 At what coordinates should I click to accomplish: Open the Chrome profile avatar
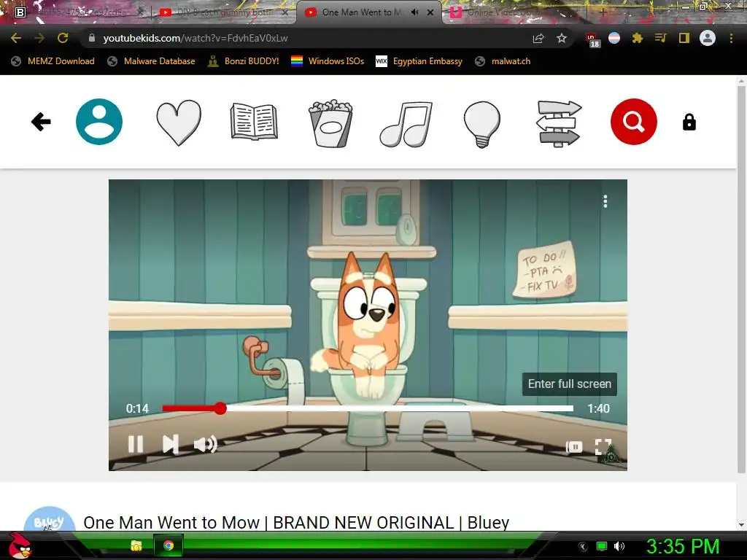pos(708,38)
